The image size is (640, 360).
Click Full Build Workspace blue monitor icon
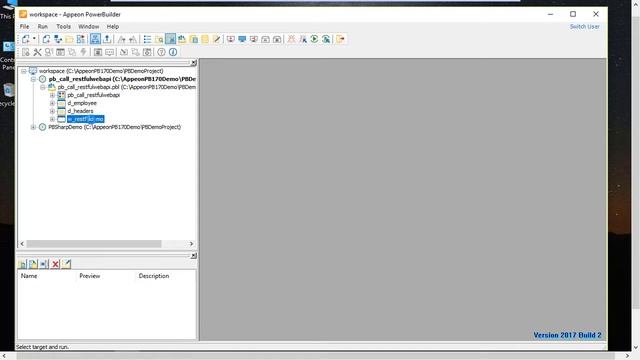coord(242,39)
